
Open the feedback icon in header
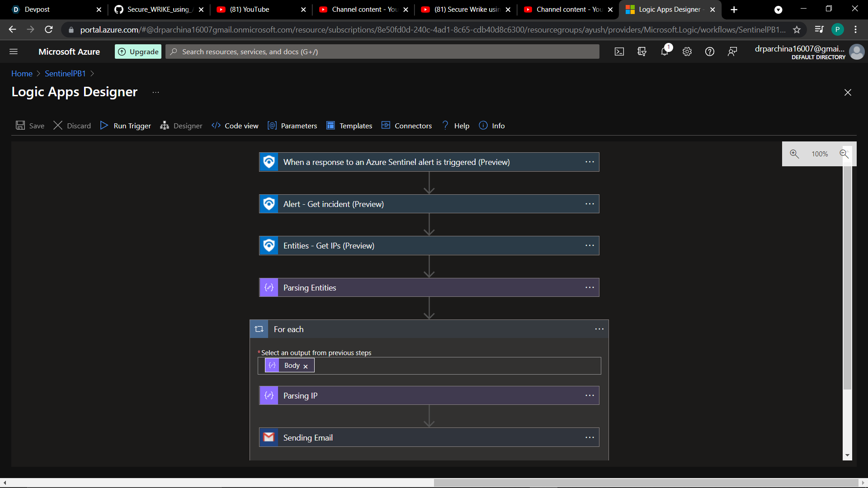click(x=732, y=52)
